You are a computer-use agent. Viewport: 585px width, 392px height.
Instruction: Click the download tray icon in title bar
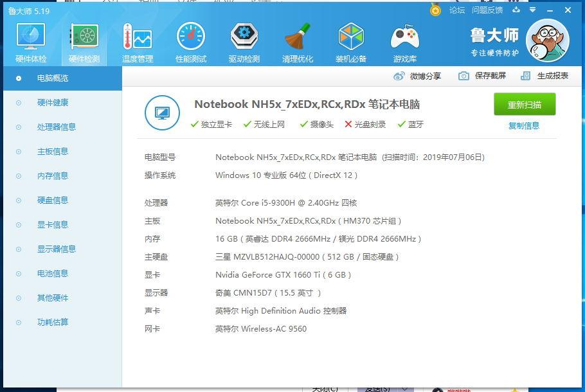(516, 10)
